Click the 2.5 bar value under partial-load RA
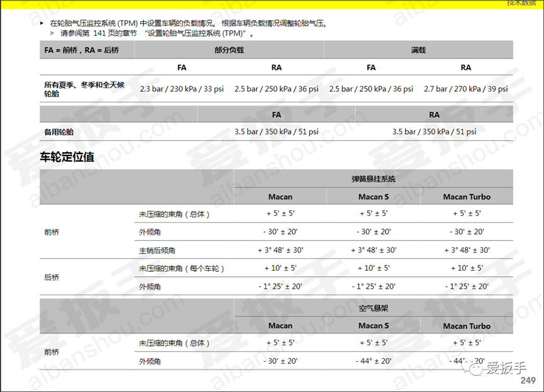Screen dimensions: 544x392 tap(277, 89)
